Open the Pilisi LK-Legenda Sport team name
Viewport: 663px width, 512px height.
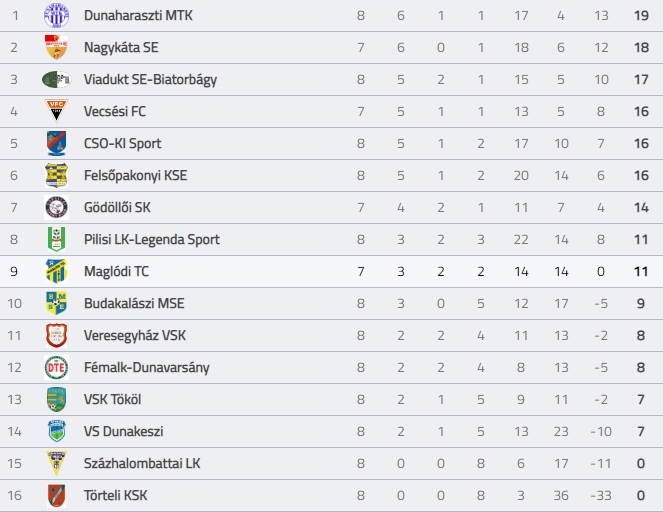[x=152, y=239]
